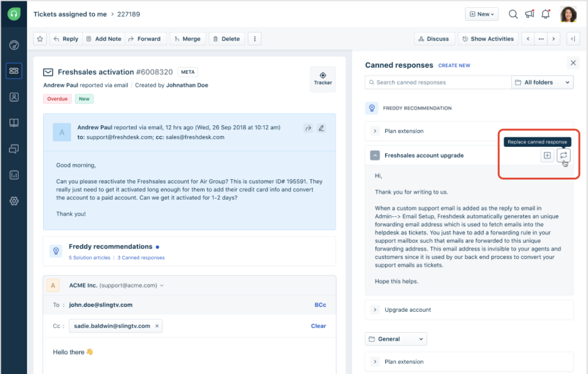Collapse the side panel toggle icon

click(x=573, y=39)
